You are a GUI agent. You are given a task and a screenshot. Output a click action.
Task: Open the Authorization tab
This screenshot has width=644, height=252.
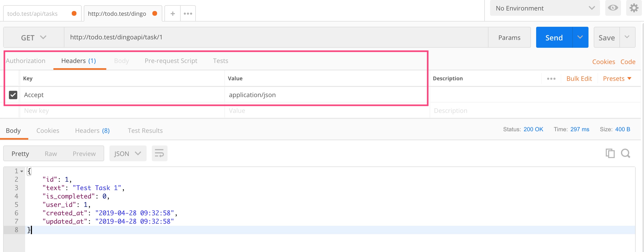[26, 61]
